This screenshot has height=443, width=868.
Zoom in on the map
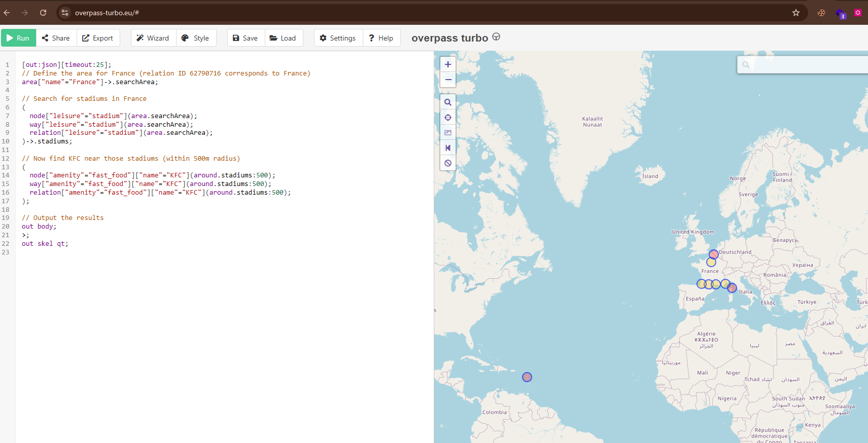[x=448, y=64]
